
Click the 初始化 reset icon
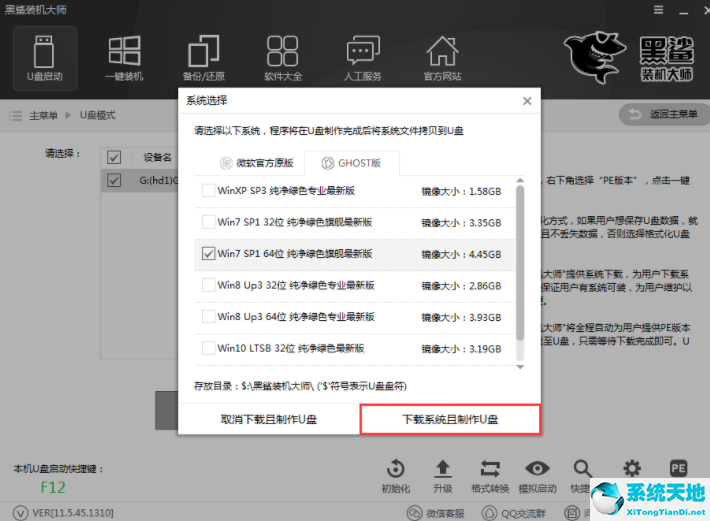pos(396,469)
